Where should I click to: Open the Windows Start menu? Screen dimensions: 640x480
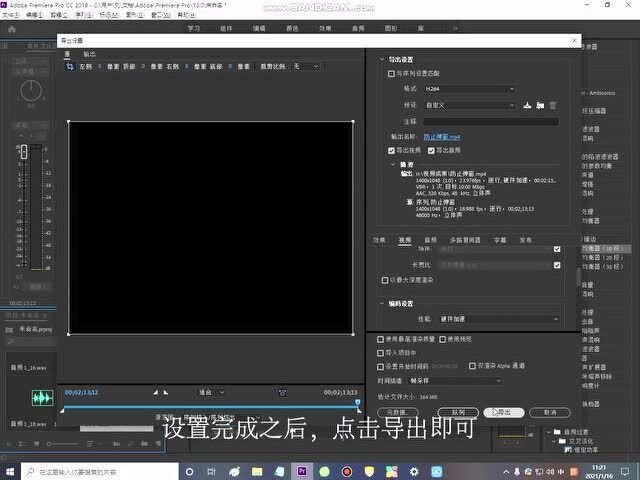tap(10, 471)
